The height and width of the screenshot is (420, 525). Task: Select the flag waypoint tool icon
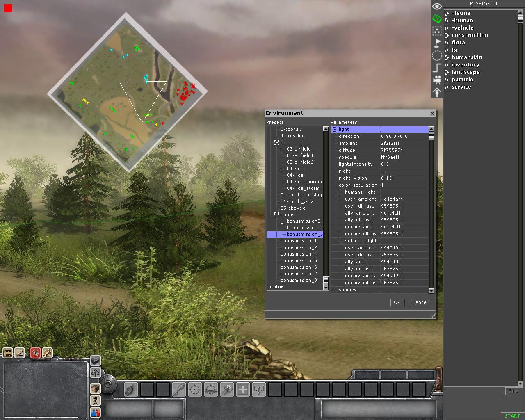pyautogui.click(x=437, y=43)
